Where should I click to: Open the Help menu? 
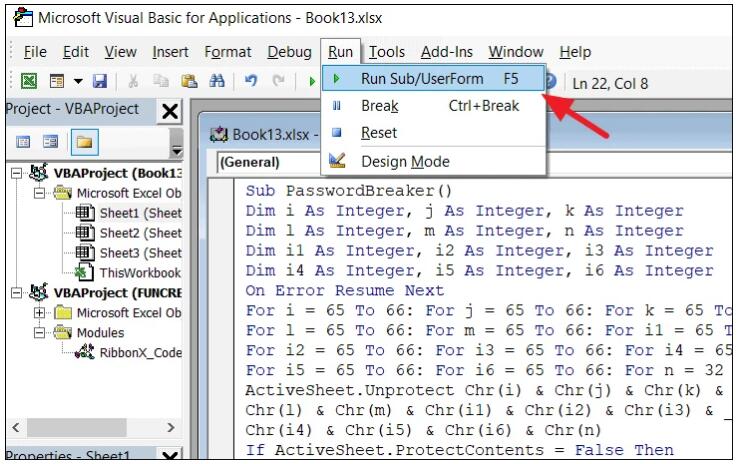[575, 52]
